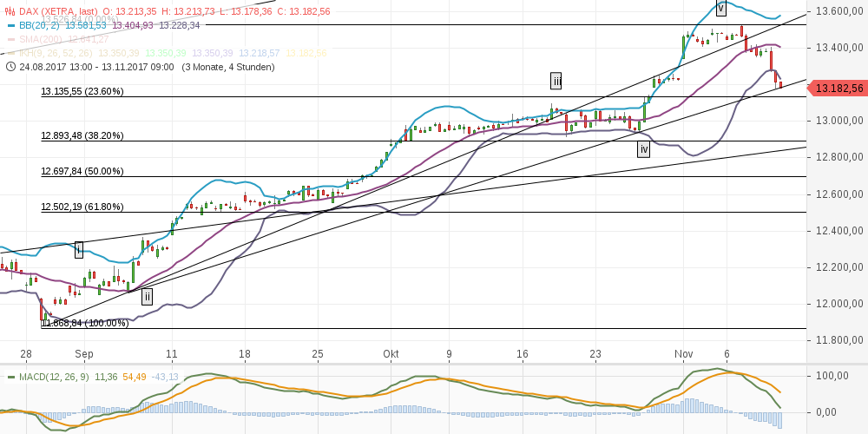The height and width of the screenshot is (434, 868).
Task: Select the 50.00% Fibonacci retracement label
Action: pyautogui.click(x=82, y=171)
